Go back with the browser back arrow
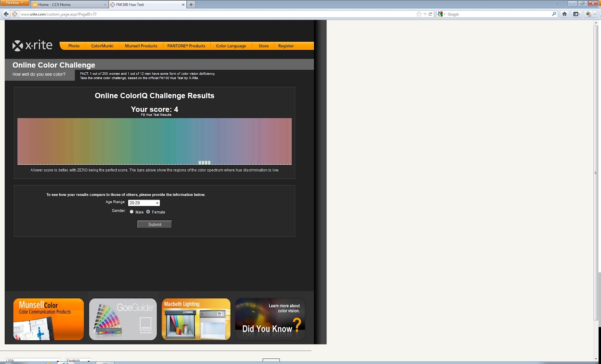This screenshot has width=601, height=364. point(6,14)
